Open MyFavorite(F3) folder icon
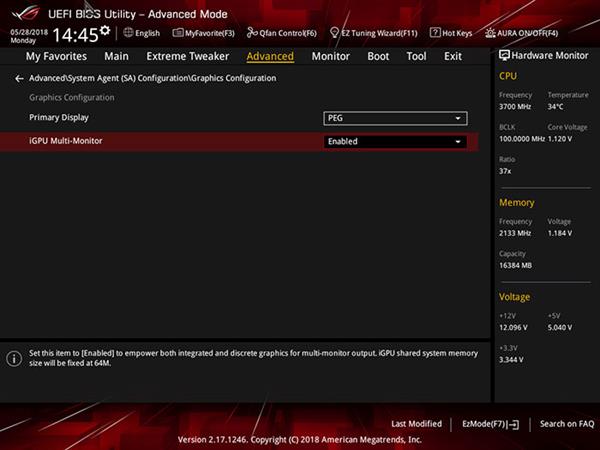 click(178, 33)
